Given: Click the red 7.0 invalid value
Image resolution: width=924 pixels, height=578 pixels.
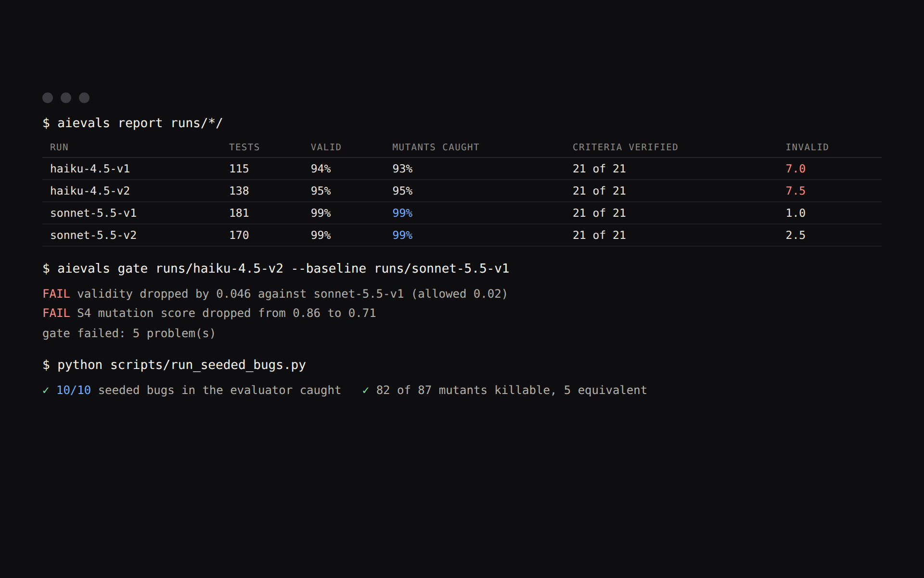Looking at the screenshot, I should [x=796, y=169].
